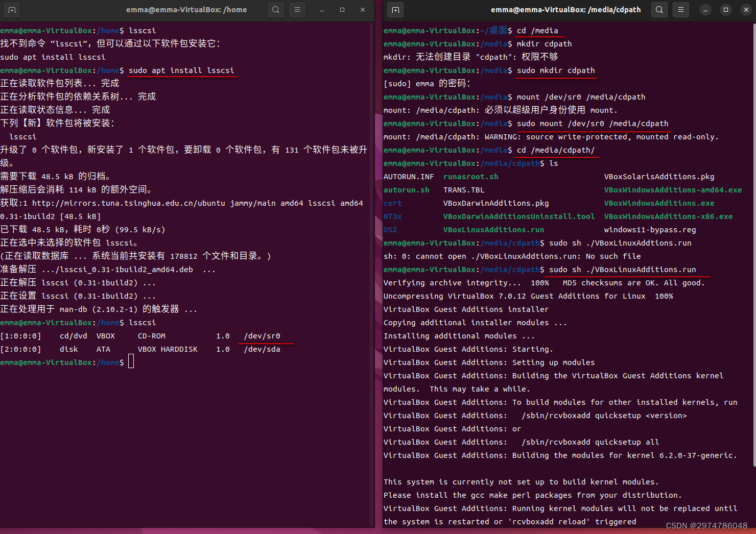Close the left /home terminal window
756x534 pixels.
[x=363, y=10]
